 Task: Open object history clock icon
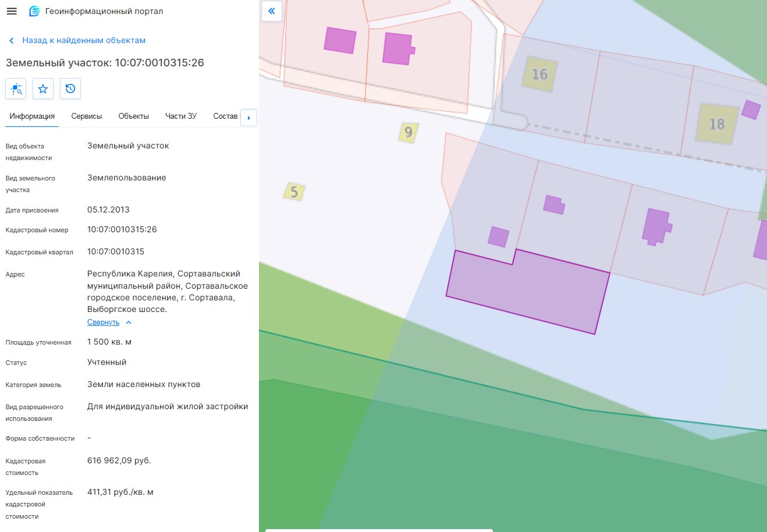pyautogui.click(x=70, y=89)
